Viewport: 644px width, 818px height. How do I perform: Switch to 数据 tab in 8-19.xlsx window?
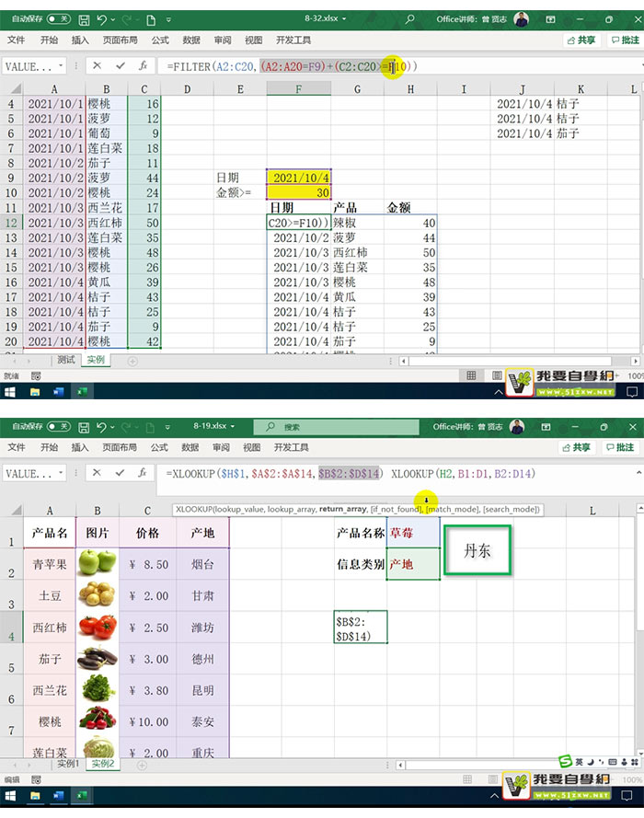[190, 447]
